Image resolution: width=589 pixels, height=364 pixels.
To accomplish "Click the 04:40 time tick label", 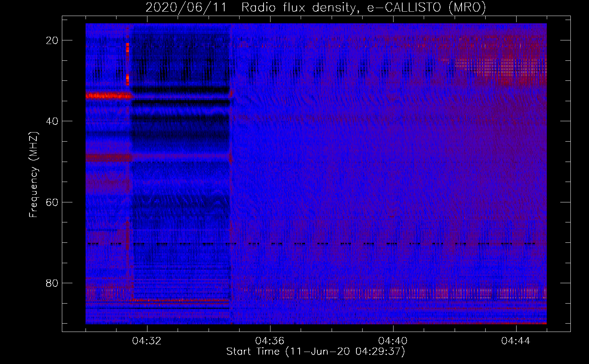I will (x=393, y=341).
